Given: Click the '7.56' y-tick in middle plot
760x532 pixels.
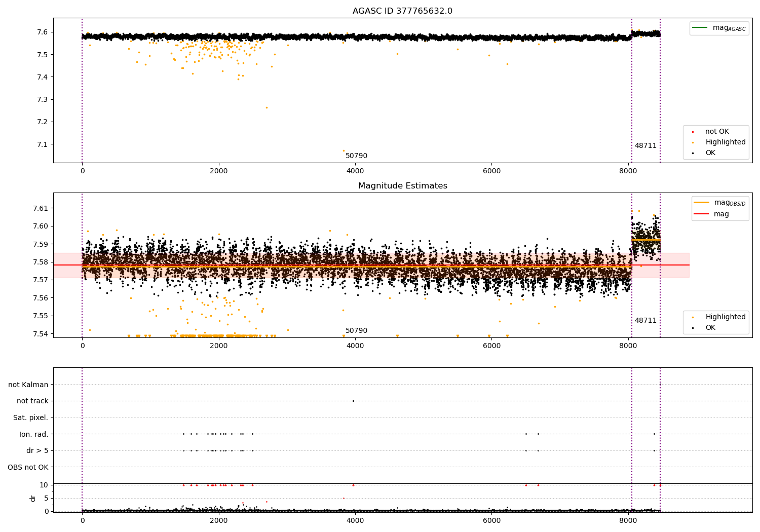Looking at the screenshot, I should [41, 298].
